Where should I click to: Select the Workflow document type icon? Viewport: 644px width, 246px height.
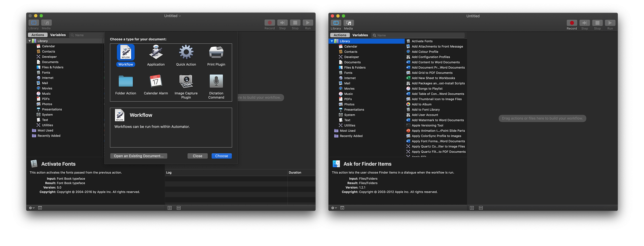pyautogui.click(x=126, y=52)
